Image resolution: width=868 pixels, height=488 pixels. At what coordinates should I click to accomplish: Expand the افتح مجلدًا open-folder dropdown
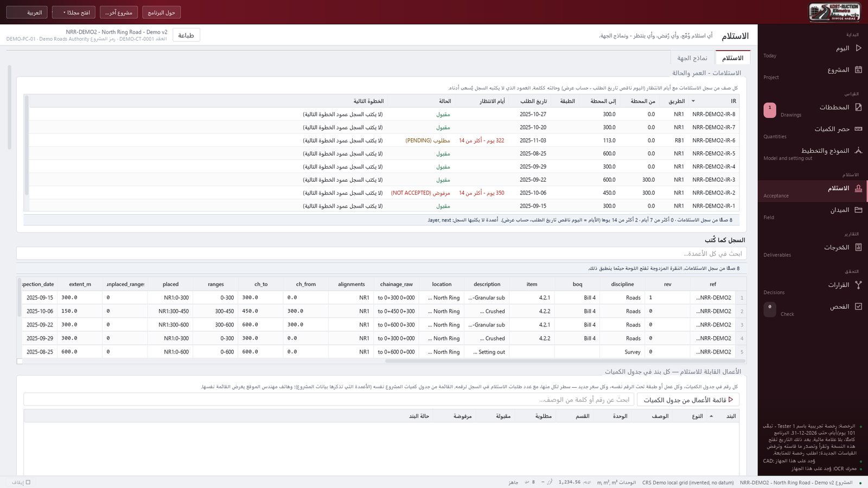(74, 12)
